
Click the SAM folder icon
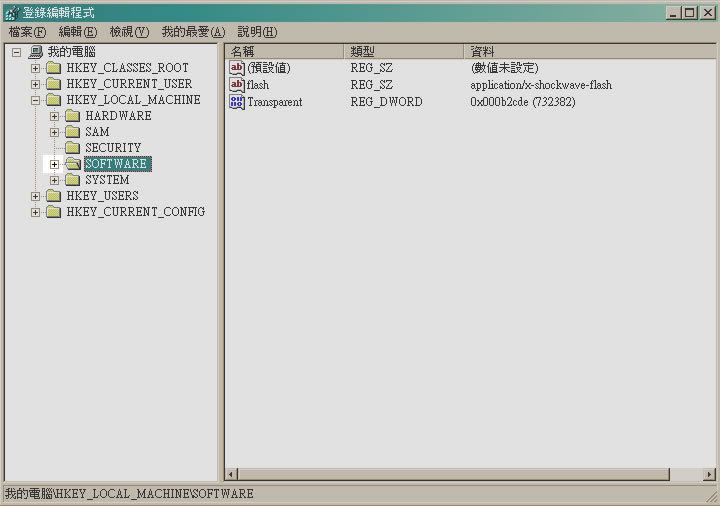click(x=73, y=132)
